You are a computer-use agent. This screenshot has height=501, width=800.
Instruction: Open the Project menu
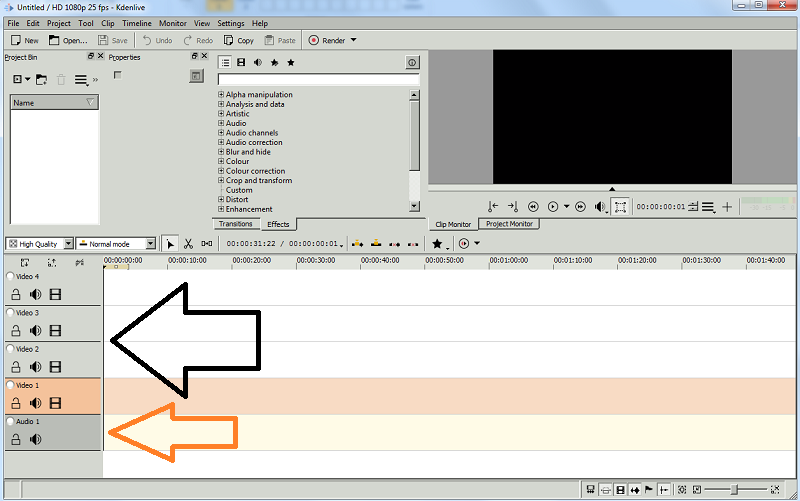tap(59, 23)
